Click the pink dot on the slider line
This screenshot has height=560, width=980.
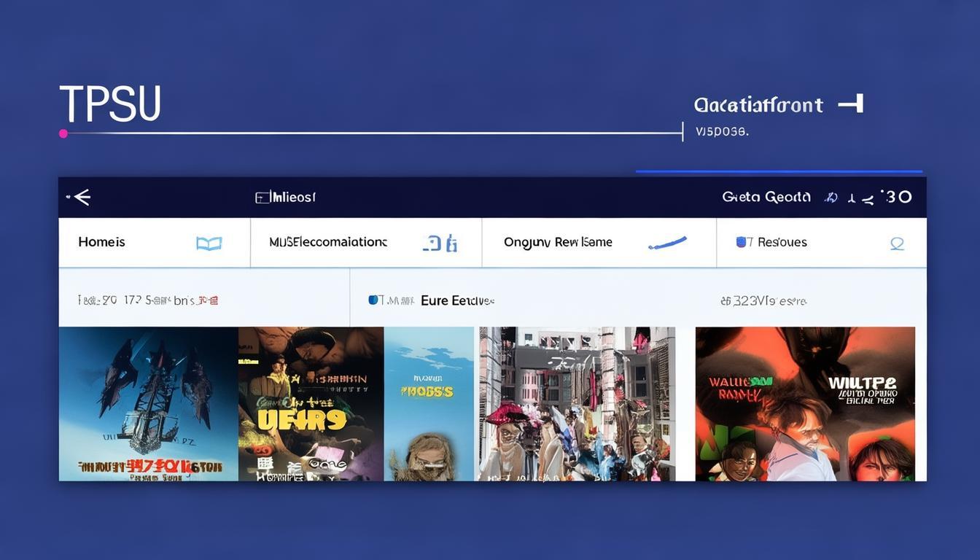click(x=63, y=133)
